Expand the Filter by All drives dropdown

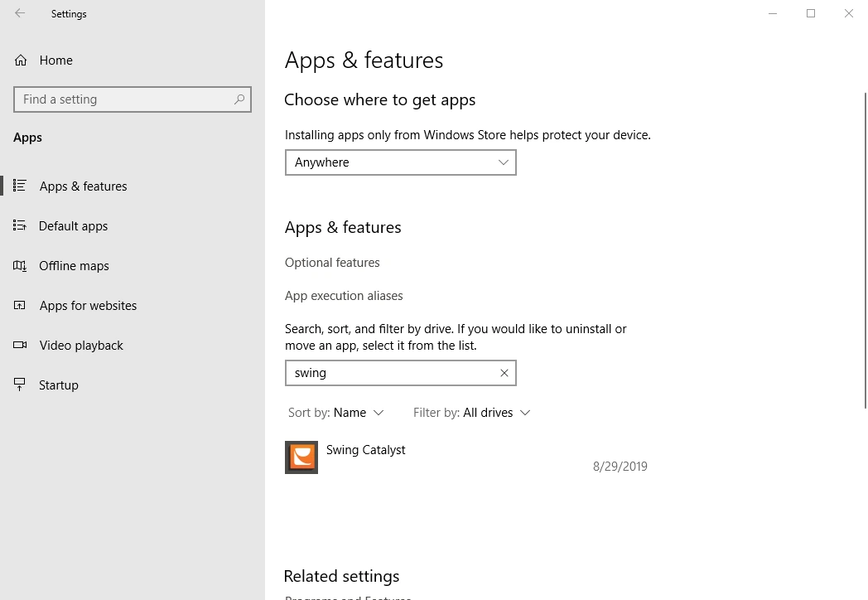pos(471,413)
